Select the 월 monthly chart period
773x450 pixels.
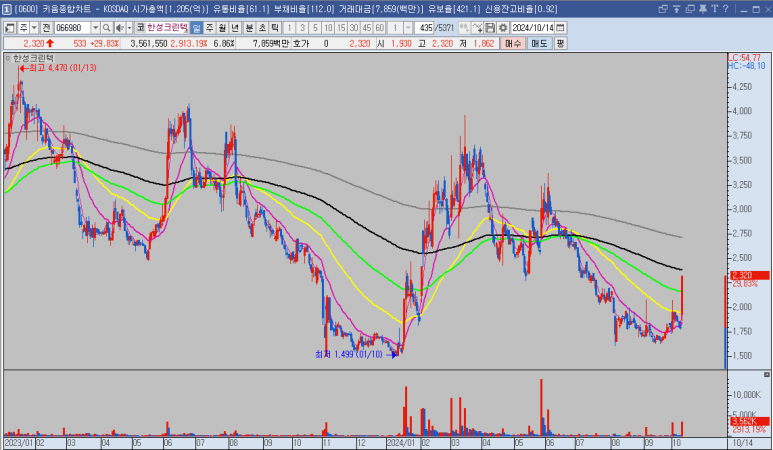222,28
